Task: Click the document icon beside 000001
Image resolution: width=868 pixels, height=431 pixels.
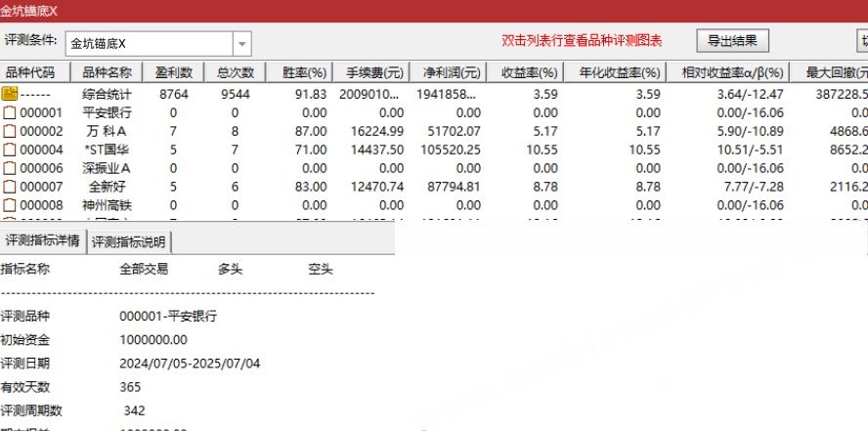Action: (x=10, y=112)
